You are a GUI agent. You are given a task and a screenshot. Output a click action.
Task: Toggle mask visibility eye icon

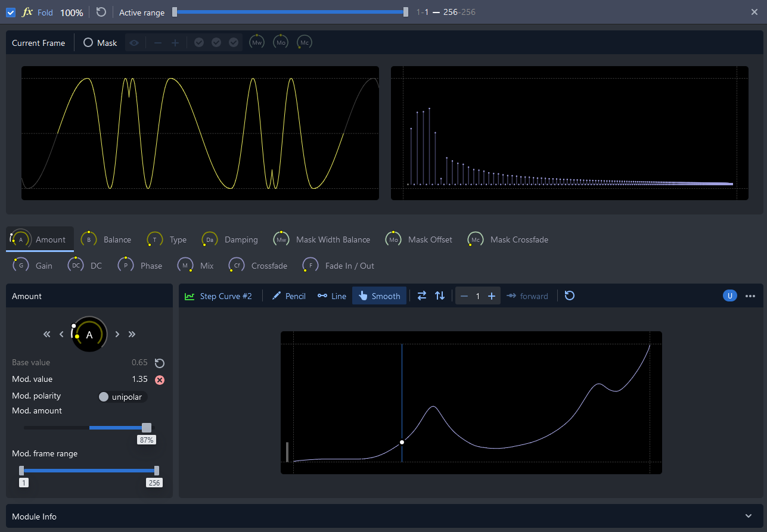[x=135, y=43]
